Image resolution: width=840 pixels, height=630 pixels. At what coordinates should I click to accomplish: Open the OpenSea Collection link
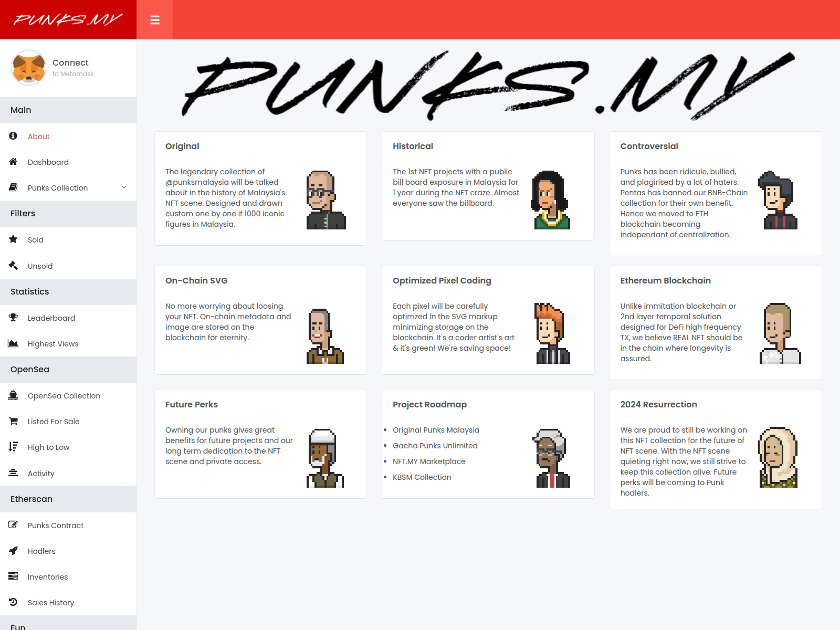click(x=68, y=396)
